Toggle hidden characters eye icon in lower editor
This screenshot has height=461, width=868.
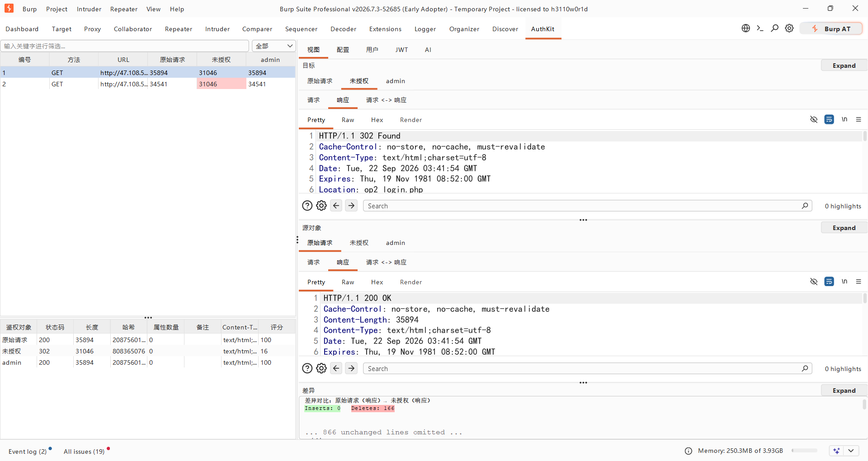pos(814,282)
